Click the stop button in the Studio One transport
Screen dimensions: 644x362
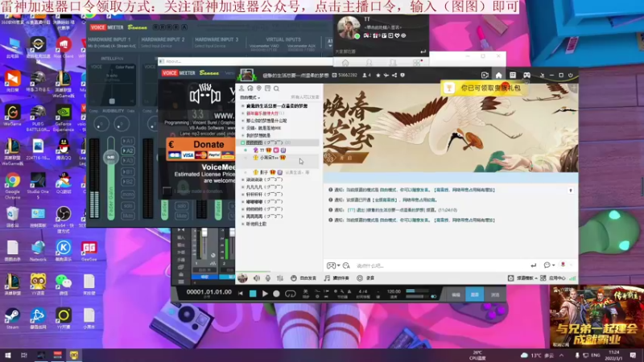[253, 294]
